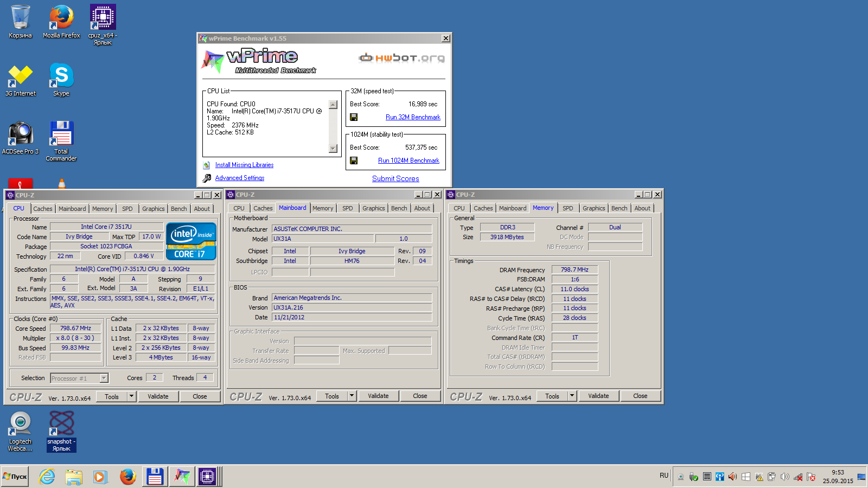Switch to Bench tab in left CPU-Z
Image resolution: width=868 pixels, height=488 pixels.
[178, 209]
